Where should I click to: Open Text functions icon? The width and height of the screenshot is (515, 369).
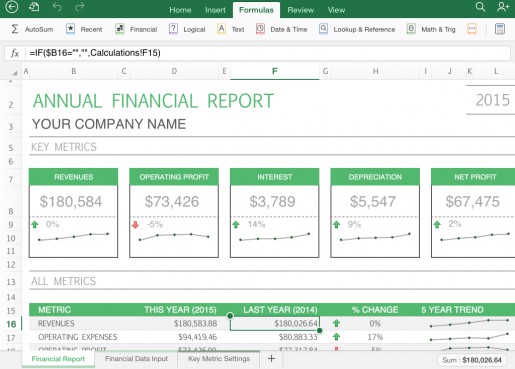coord(221,29)
